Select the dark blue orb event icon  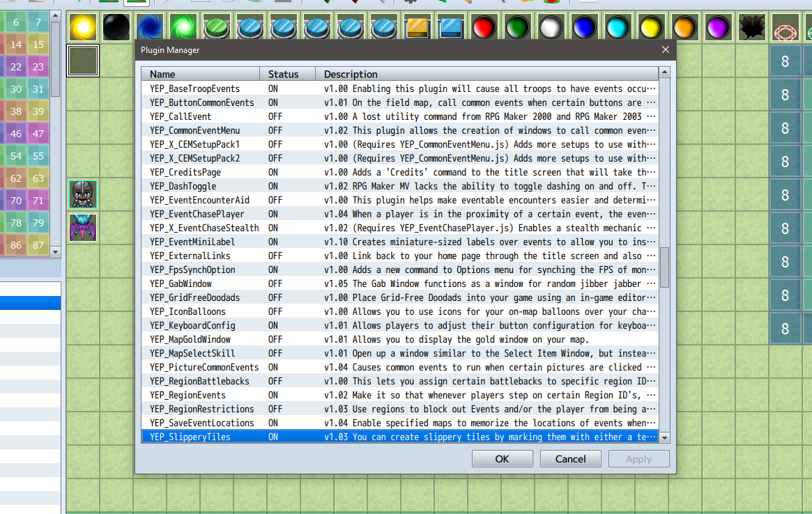[584, 27]
